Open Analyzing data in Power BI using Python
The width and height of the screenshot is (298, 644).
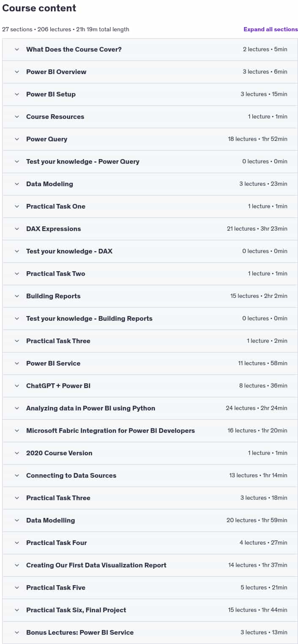(x=150, y=408)
